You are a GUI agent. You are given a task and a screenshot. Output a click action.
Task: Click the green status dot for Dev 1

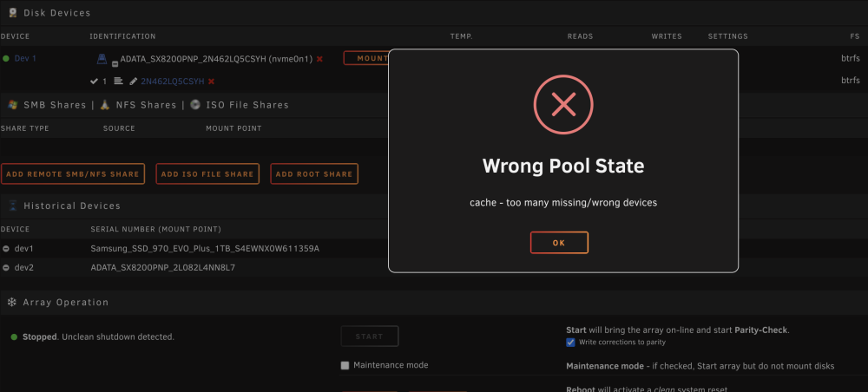pos(6,59)
